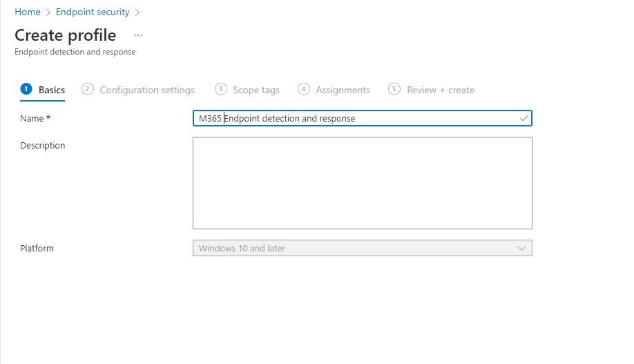Go to the Assignments tab
Screen dimensions: 634x364
(343, 90)
